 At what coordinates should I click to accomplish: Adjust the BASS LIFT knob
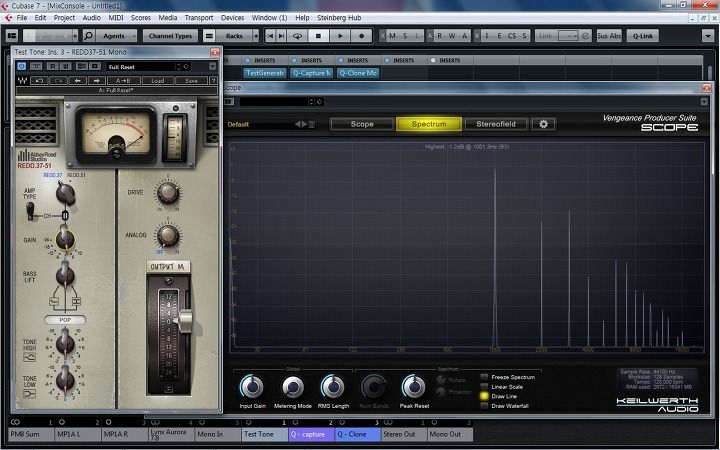point(65,276)
